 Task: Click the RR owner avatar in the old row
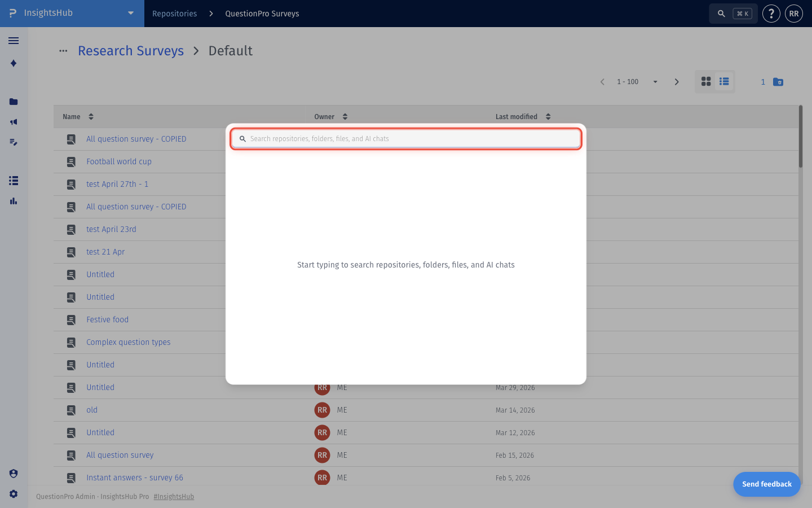322,410
